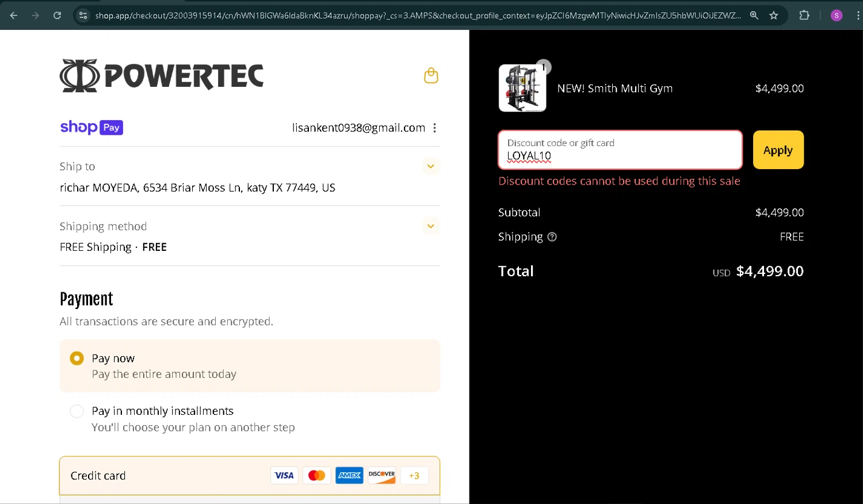This screenshot has height=504, width=863.
Task: Click the FREE Shipping method text
Action: tap(113, 247)
